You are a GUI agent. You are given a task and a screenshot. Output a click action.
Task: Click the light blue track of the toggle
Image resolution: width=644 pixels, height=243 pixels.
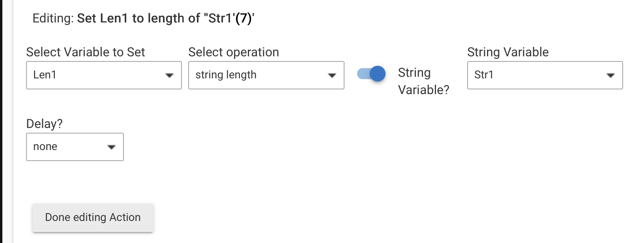[x=362, y=74]
